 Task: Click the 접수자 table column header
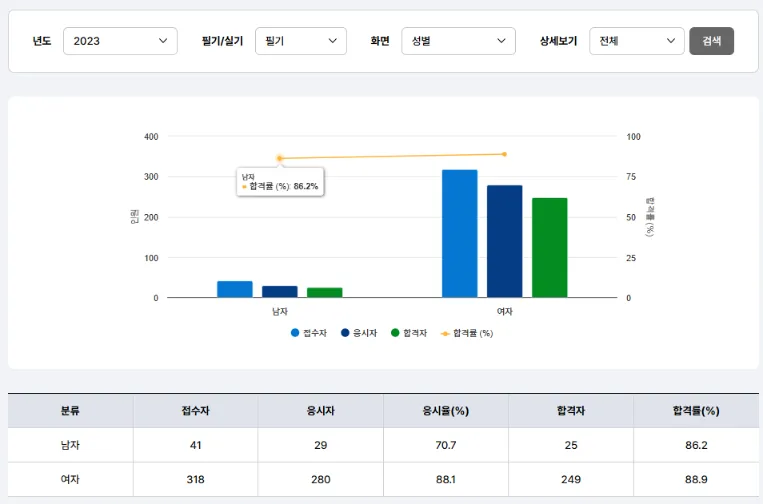click(x=196, y=411)
